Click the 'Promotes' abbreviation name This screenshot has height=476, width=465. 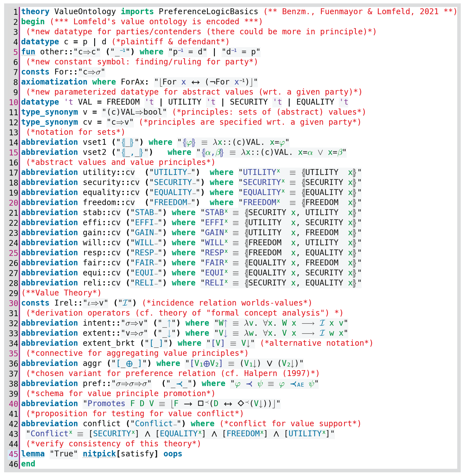point(106,403)
